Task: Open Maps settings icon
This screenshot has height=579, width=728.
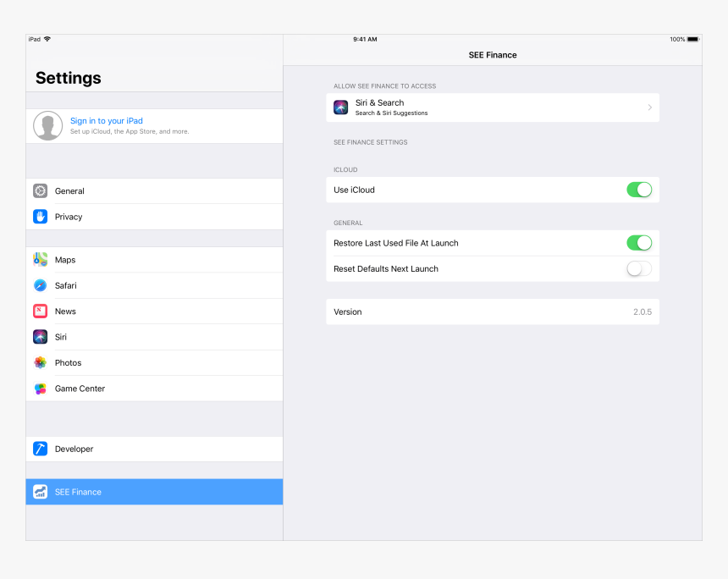Action: pos(40,259)
